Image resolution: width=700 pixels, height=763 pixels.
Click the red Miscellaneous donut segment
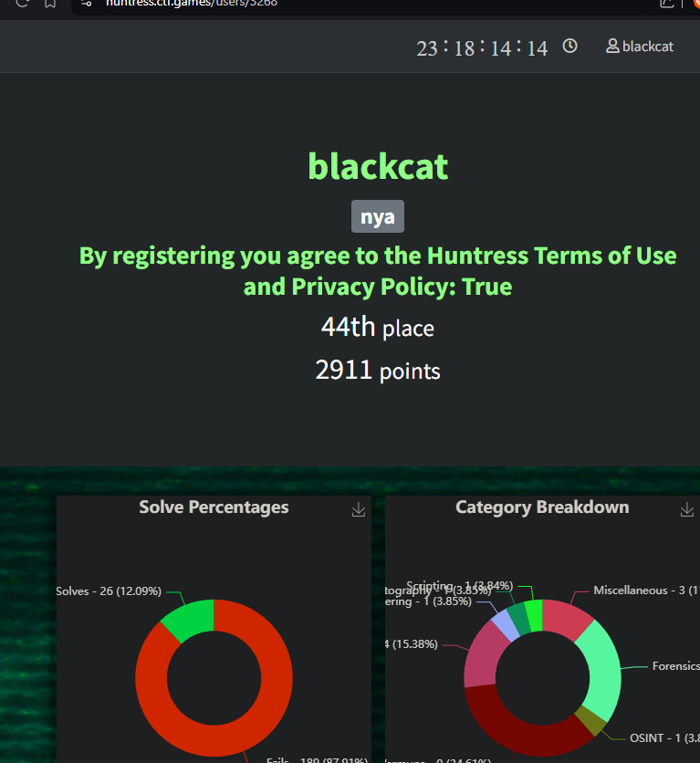click(566, 620)
